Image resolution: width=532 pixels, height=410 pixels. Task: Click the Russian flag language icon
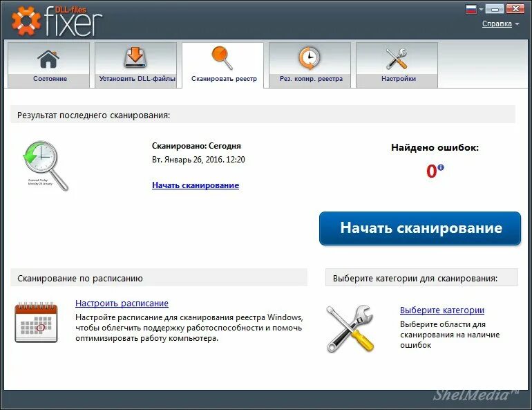[x=471, y=9]
